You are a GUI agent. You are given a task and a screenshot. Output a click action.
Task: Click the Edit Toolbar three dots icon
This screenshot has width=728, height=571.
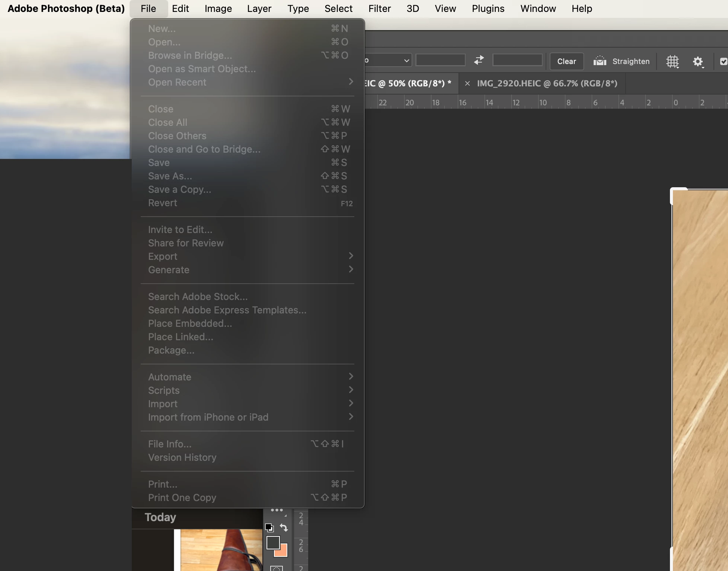point(277,510)
